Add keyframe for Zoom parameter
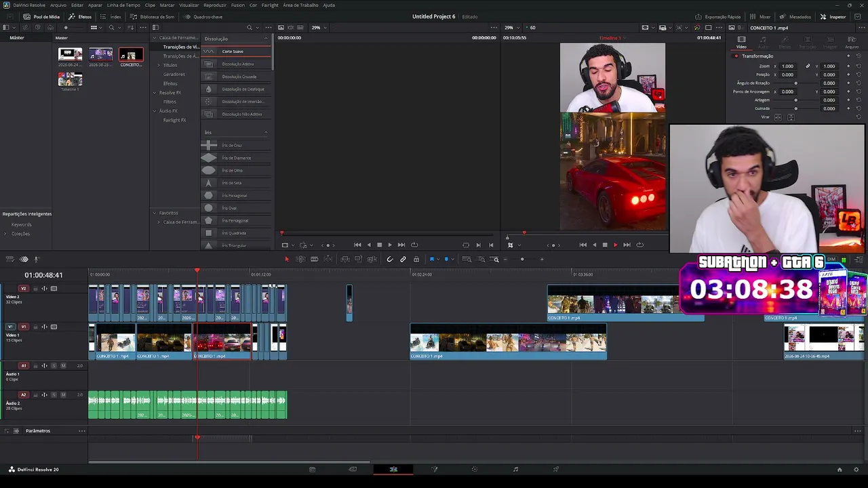868x488 pixels. pos(848,66)
